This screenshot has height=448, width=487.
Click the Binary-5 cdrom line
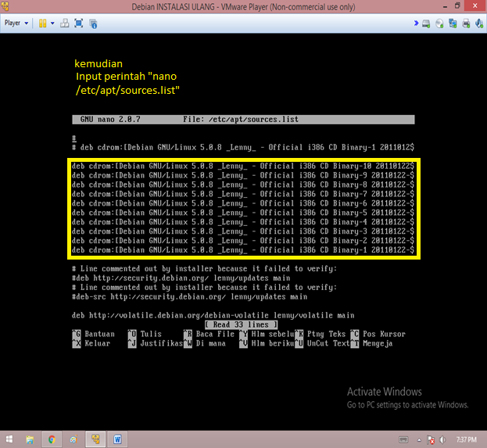pos(243,213)
